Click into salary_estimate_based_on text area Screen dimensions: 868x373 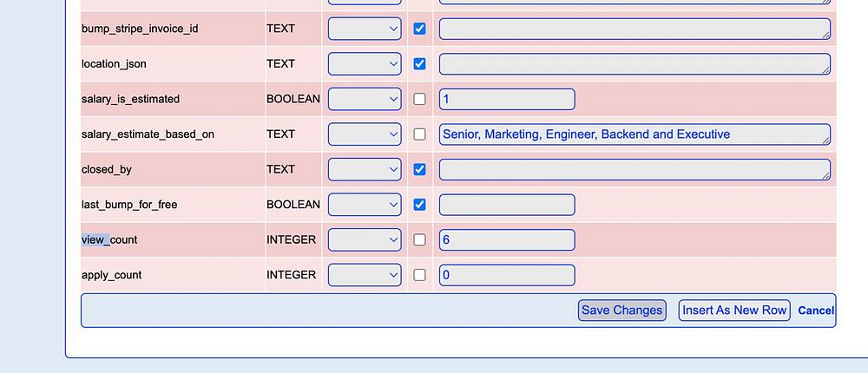point(635,134)
